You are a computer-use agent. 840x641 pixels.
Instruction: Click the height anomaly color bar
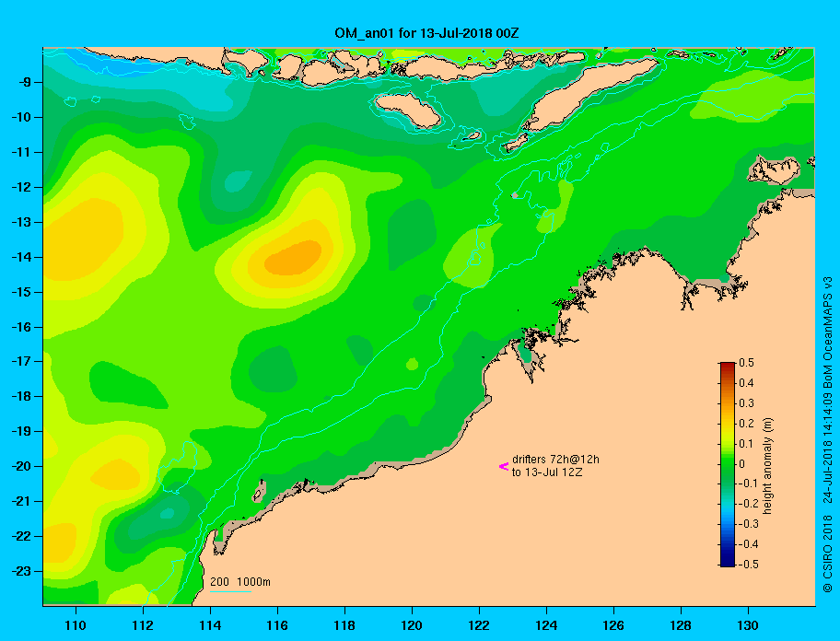pyautogui.click(x=728, y=464)
